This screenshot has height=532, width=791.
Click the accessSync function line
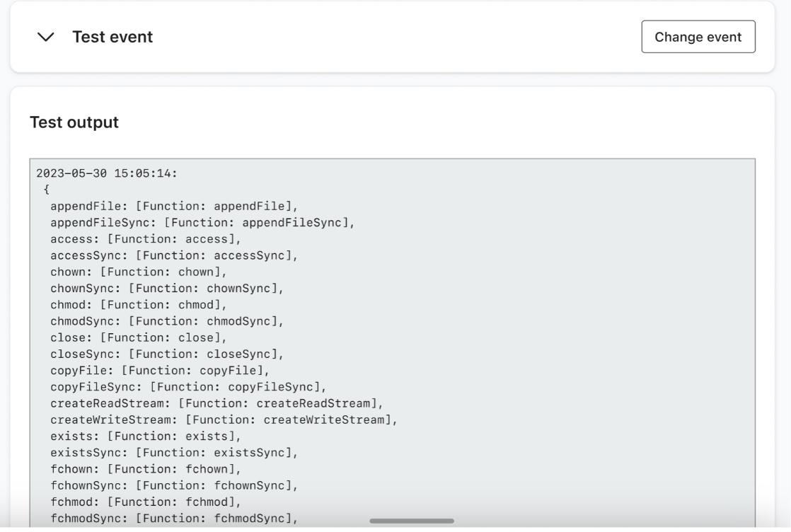[174, 255]
